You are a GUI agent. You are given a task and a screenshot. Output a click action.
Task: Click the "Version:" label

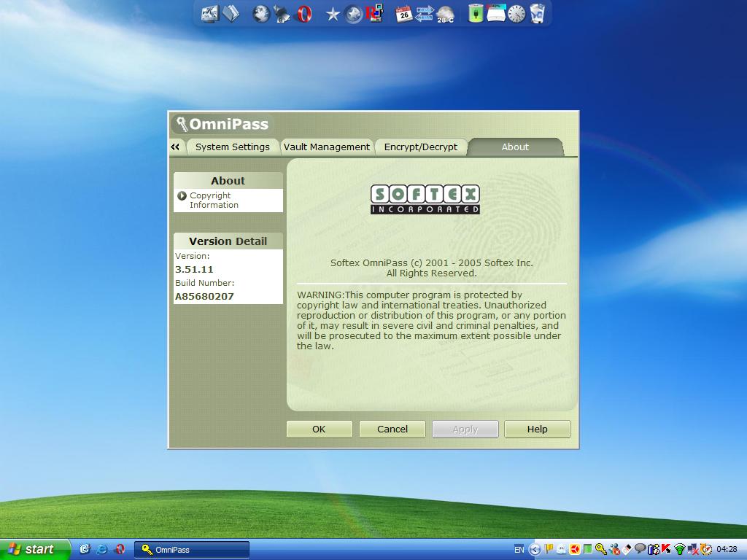192,256
